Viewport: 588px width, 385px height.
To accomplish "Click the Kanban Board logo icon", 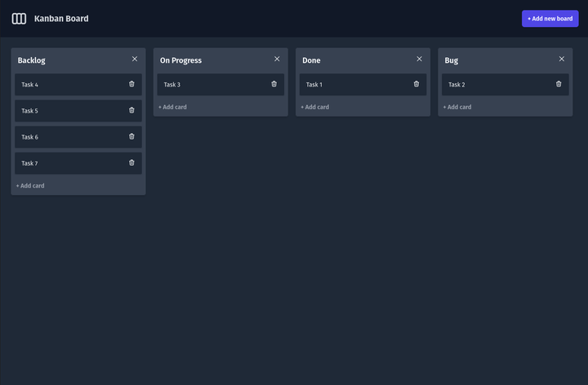I will 19,19.
